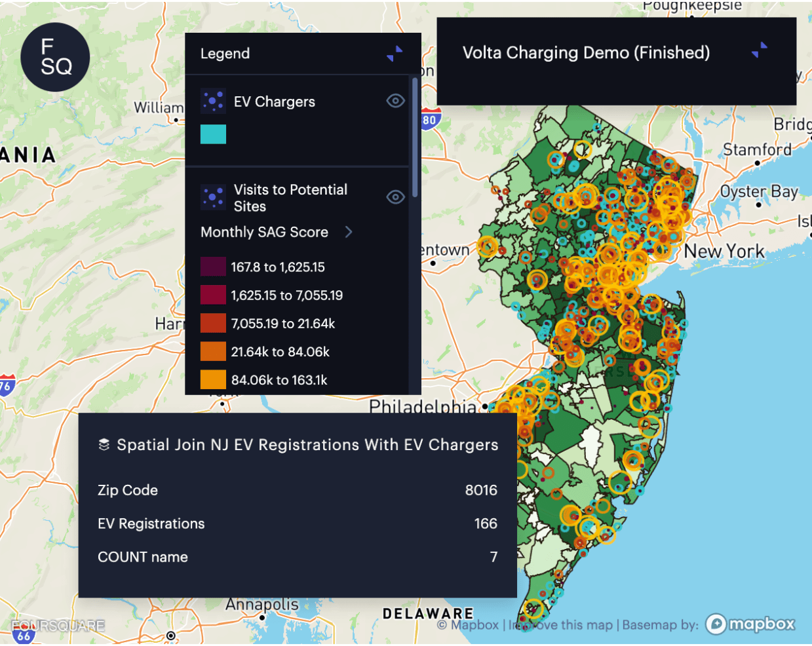Click the FSQ Foursquare logo badge
The height and width of the screenshot is (646, 812).
coord(55,57)
